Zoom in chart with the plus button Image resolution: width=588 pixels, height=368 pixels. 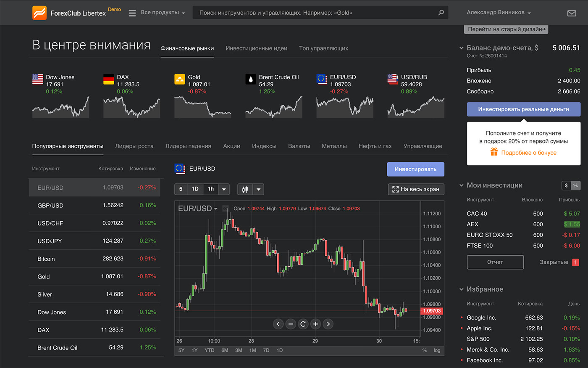point(315,324)
